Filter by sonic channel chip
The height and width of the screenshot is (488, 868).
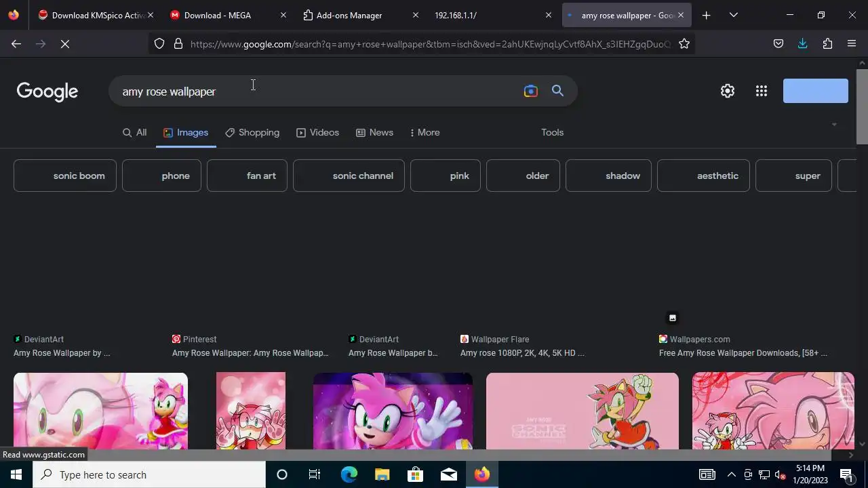click(349, 176)
